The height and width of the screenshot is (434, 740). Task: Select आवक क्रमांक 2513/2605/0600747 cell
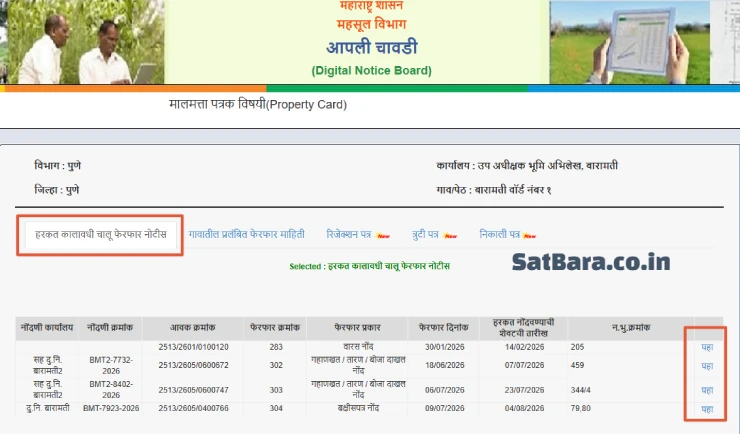[x=193, y=390]
